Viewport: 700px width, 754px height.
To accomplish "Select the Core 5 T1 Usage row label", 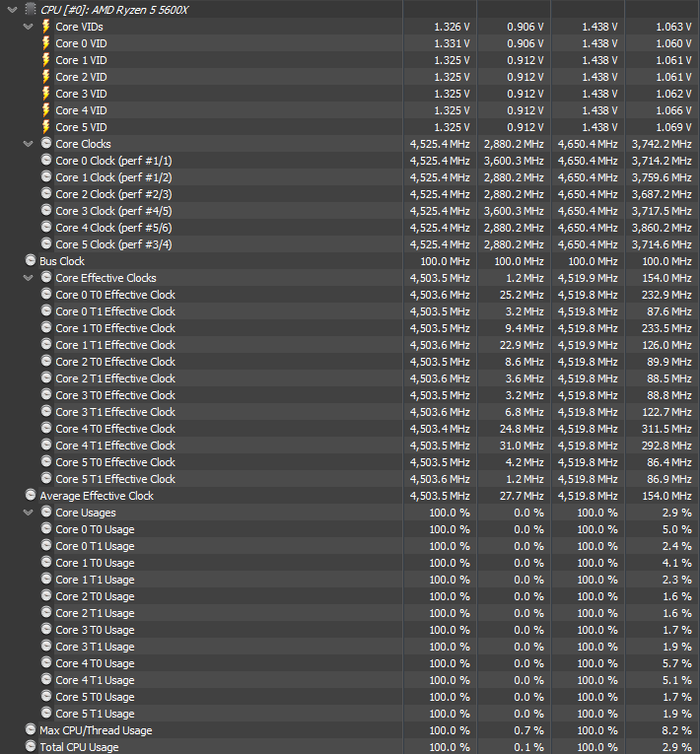I will click(95, 714).
